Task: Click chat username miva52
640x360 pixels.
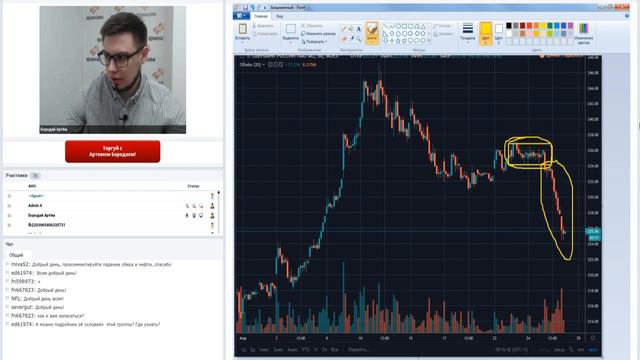Action: pyautogui.click(x=20, y=264)
